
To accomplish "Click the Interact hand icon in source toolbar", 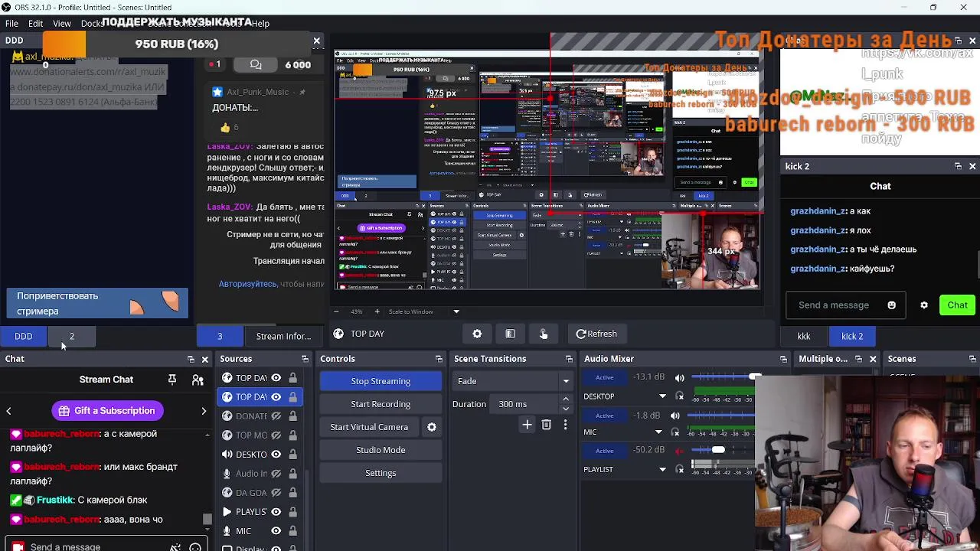I will 544,334.
